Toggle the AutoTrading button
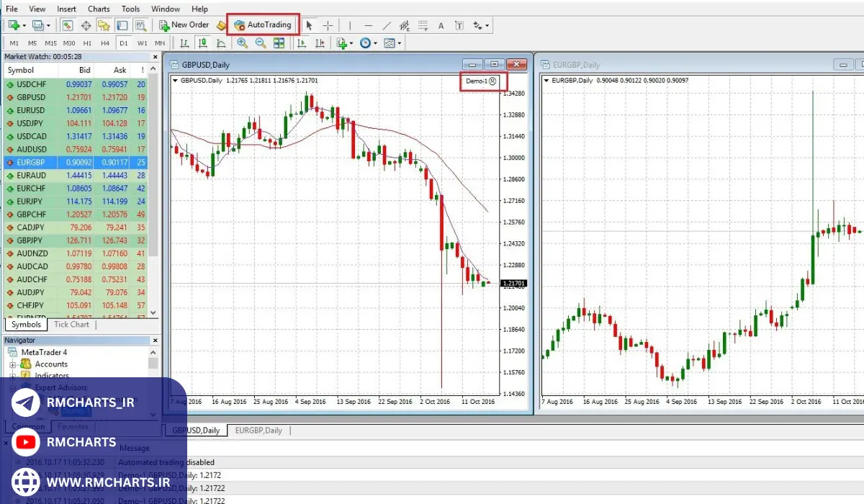Viewport: 864px width, 504px height. 263,25
